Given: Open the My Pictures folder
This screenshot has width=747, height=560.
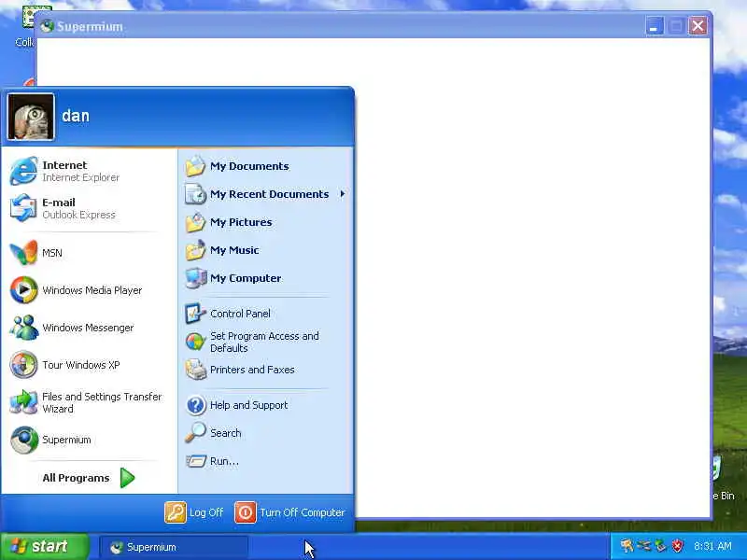Looking at the screenshot, I should coord(265,222).
